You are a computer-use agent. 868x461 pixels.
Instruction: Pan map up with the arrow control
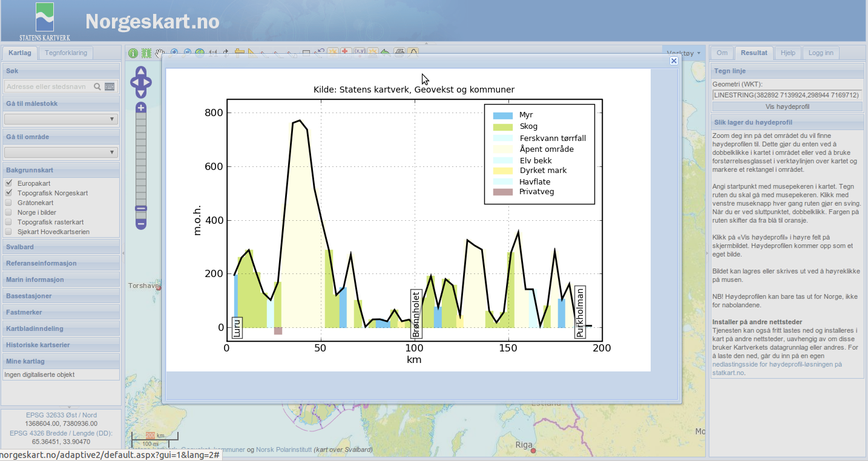(141, 71)
